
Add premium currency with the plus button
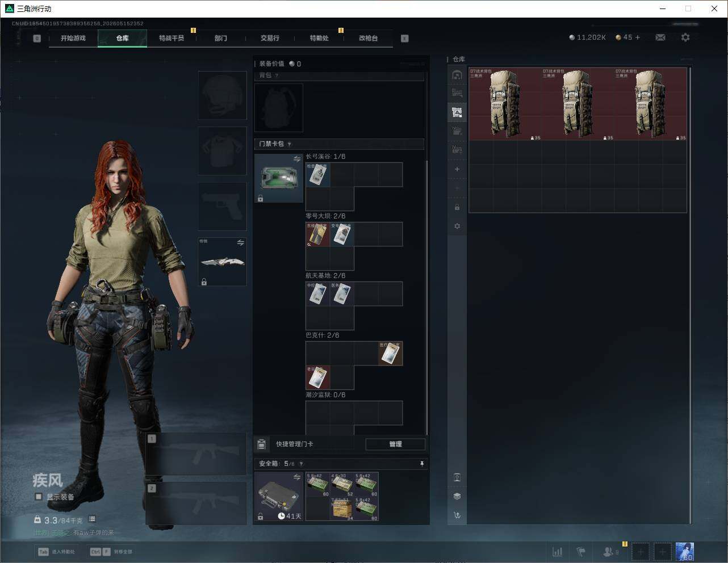click(638, 37)
